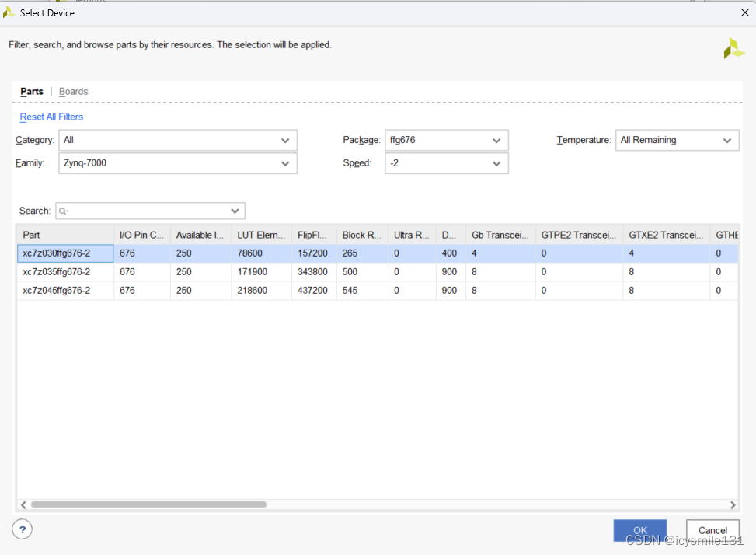Select part xc7z035ffg676-2

(x=65, y=272)
